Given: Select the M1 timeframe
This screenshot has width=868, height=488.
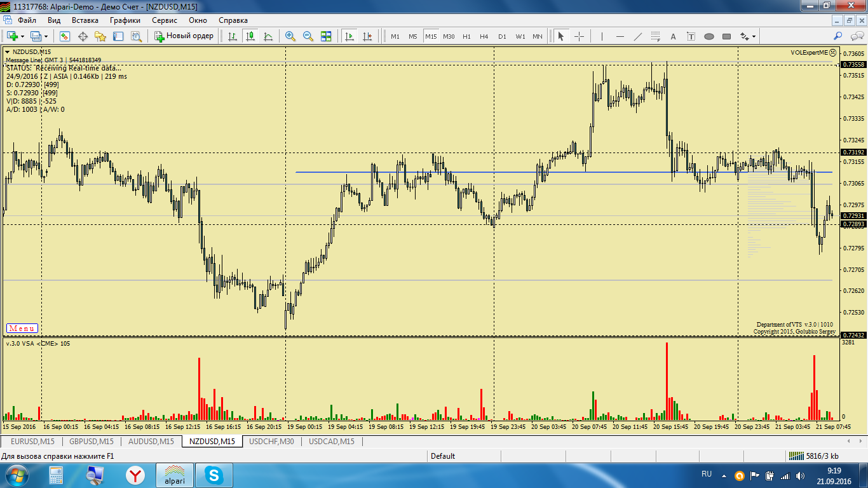Looking at the screenshot, I should tap(395, 36).
